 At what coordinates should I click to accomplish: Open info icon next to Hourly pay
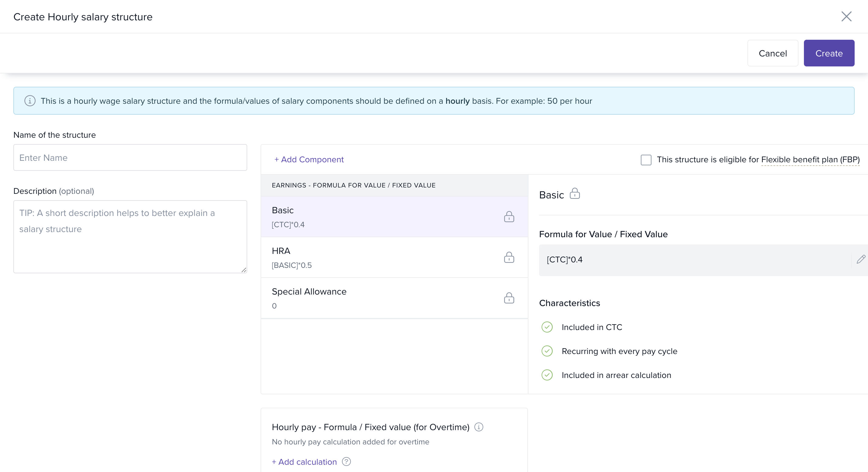click(x=478, y=427)
